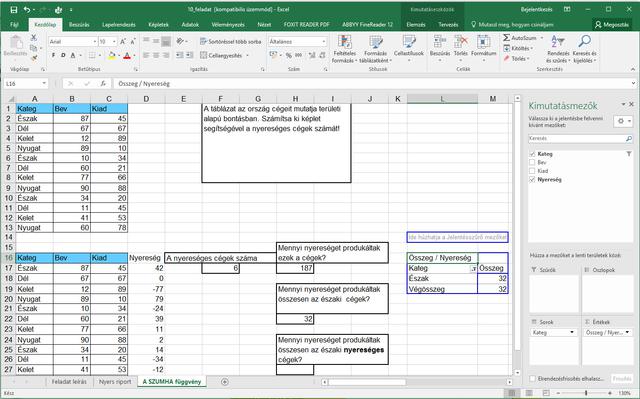Open Formázás táblázatként table formatting
The height and width of the screenshot is (399, 640).
376,49
